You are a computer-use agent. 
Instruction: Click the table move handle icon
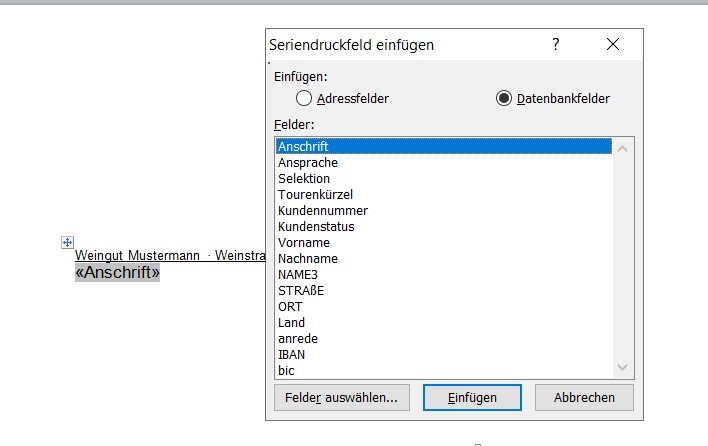pos(68,242)
